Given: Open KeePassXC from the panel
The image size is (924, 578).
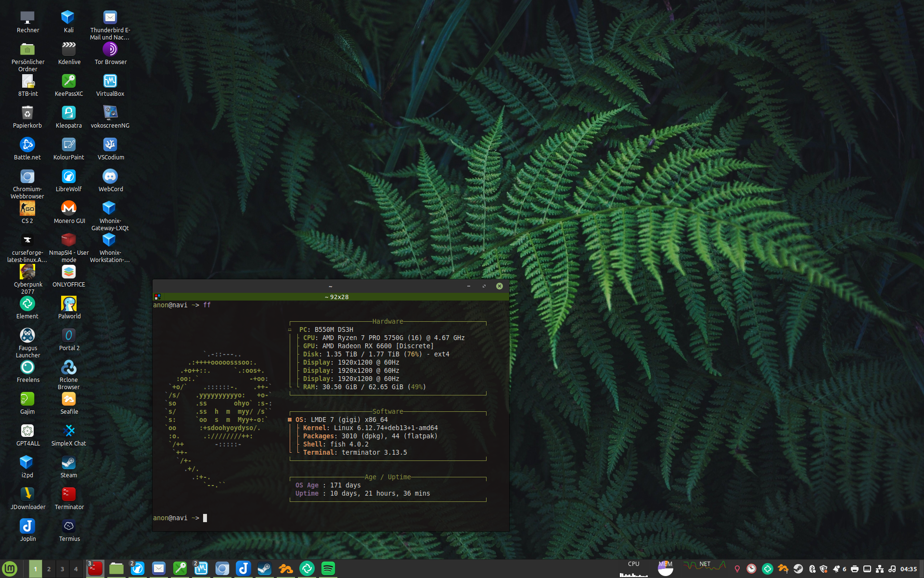Looking at the screenshot, I should coord(180,569).
